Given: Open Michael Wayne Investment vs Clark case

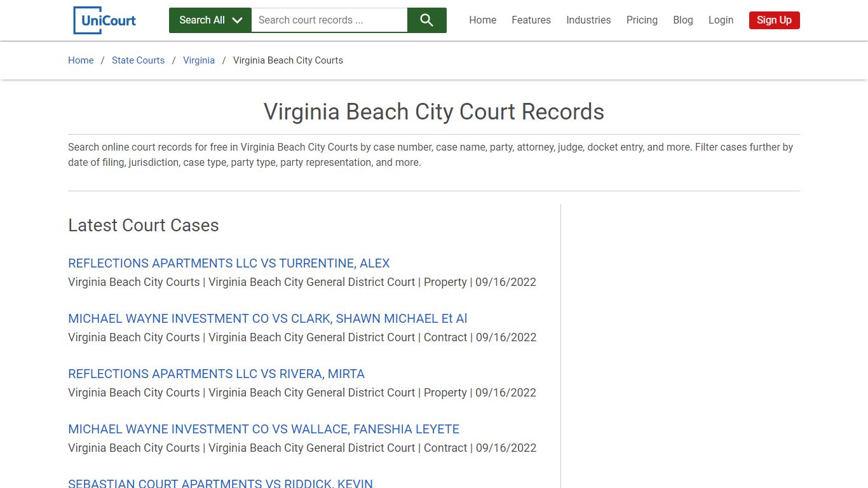Looking at the screenshot, I should pos(268,318).
